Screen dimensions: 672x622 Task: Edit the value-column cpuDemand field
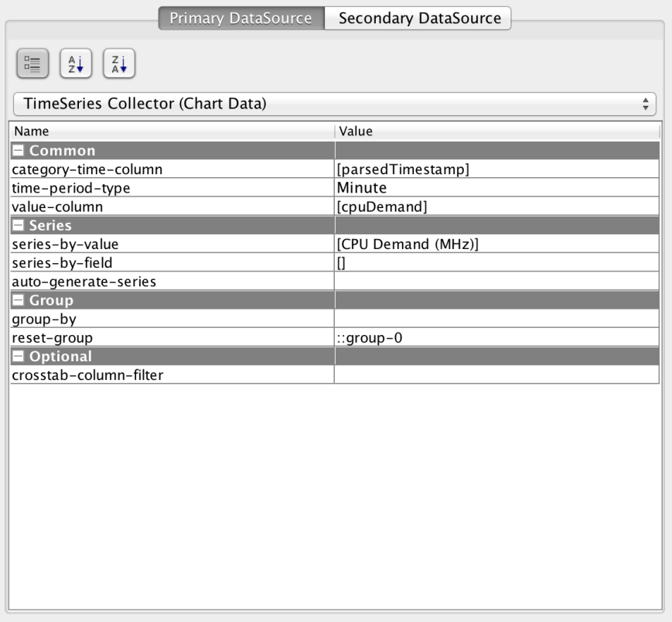(496, 207)
